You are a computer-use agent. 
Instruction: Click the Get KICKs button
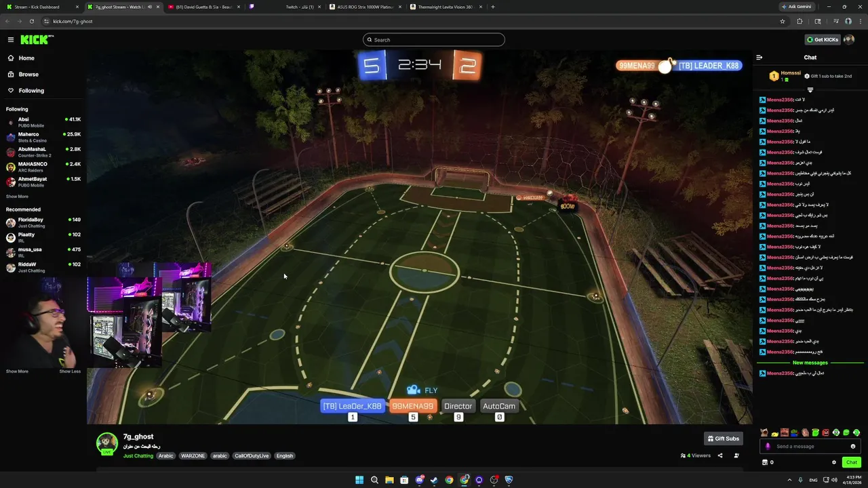click(823, 40)
